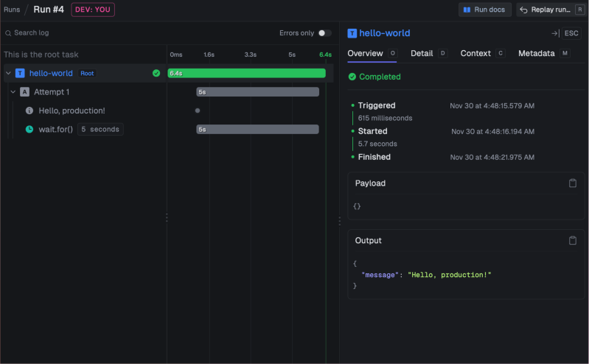Click the Completed status checkmark icon
Image resolution: width=589 pixels, height=364 pixels.
tap(352, 77)
